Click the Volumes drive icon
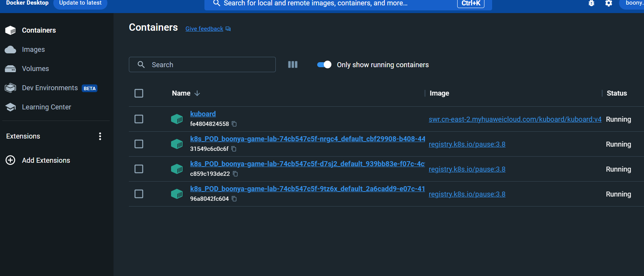This screenshot has width=644, height=276. (x=10, y=69)
